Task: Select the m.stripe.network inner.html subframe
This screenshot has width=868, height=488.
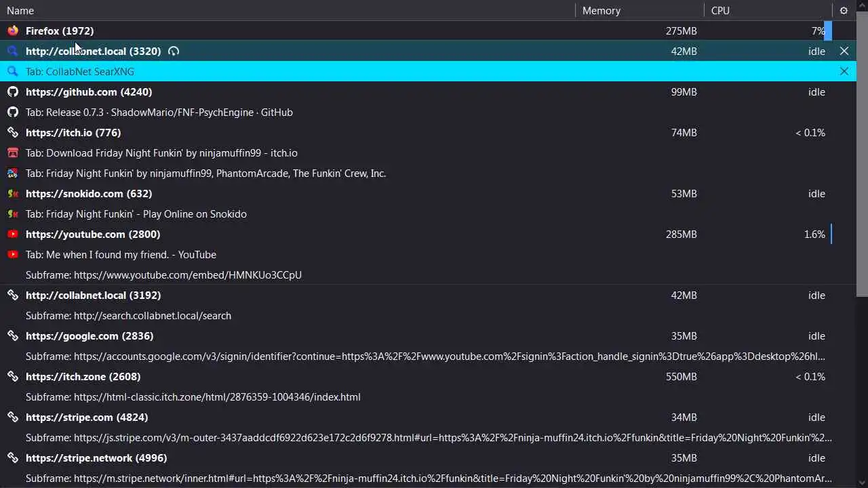Action: coord(428,478)
